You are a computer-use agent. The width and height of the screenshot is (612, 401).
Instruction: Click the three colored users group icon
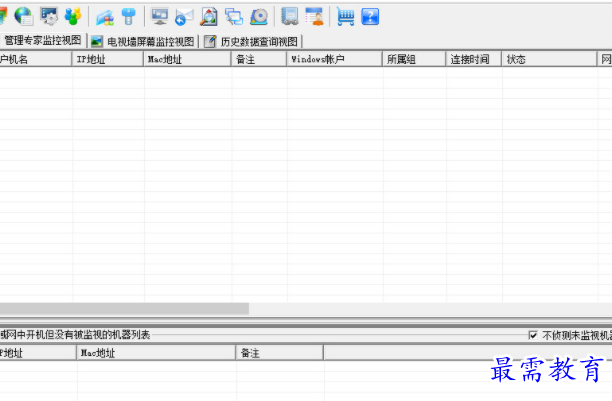(73, 16)
